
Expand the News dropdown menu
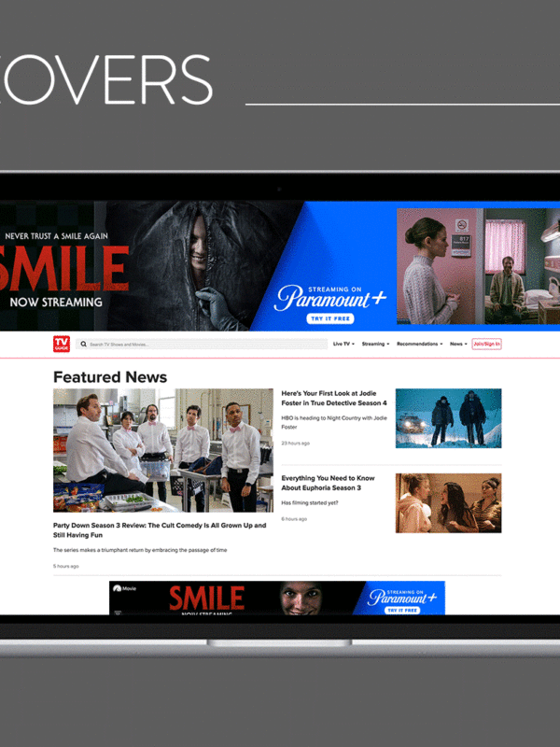(x=458, y=344)
